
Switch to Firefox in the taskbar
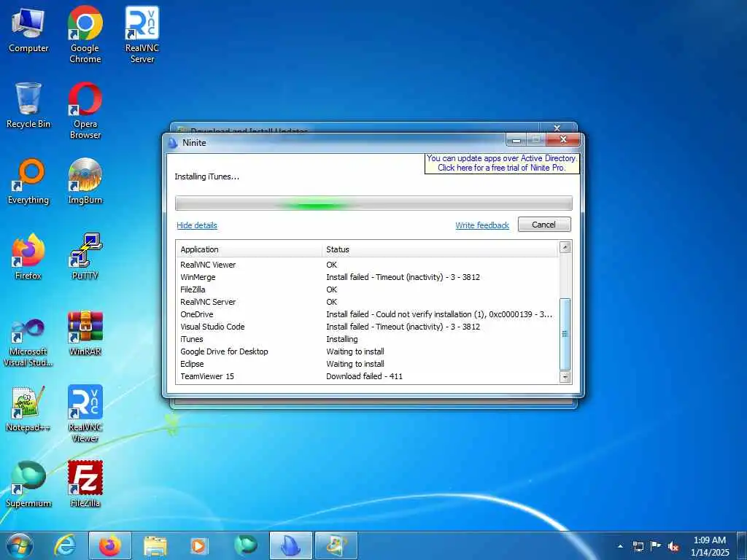pos(109,545)
